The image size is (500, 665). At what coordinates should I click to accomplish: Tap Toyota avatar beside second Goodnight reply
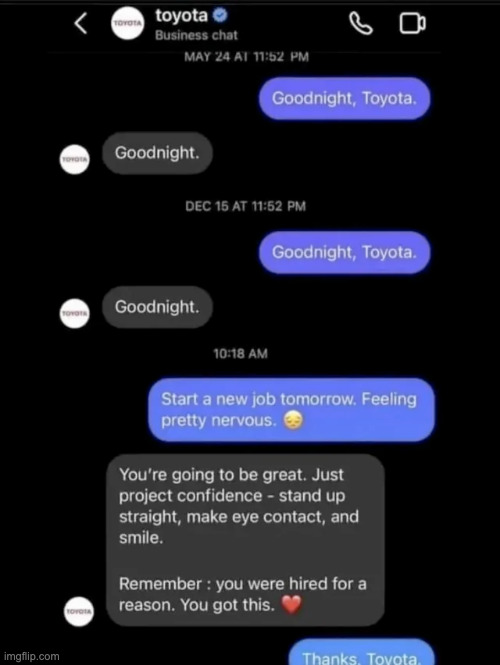point(75,313)
